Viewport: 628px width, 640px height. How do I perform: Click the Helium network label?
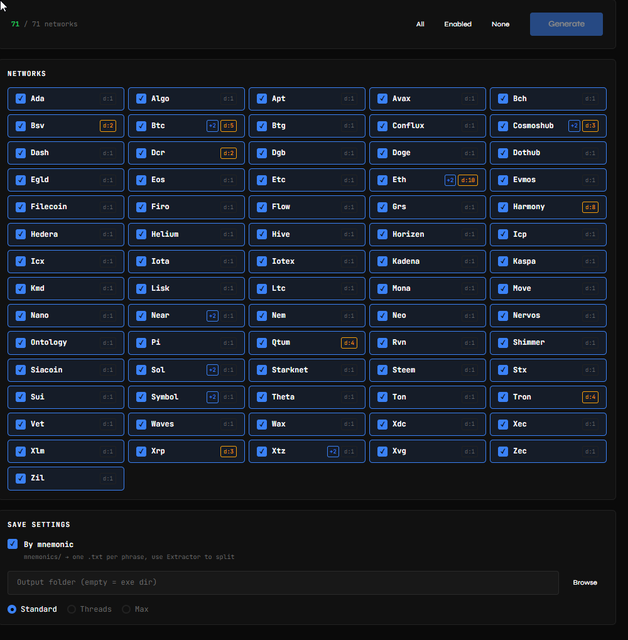pyautogui.click(x=165, y=234)
